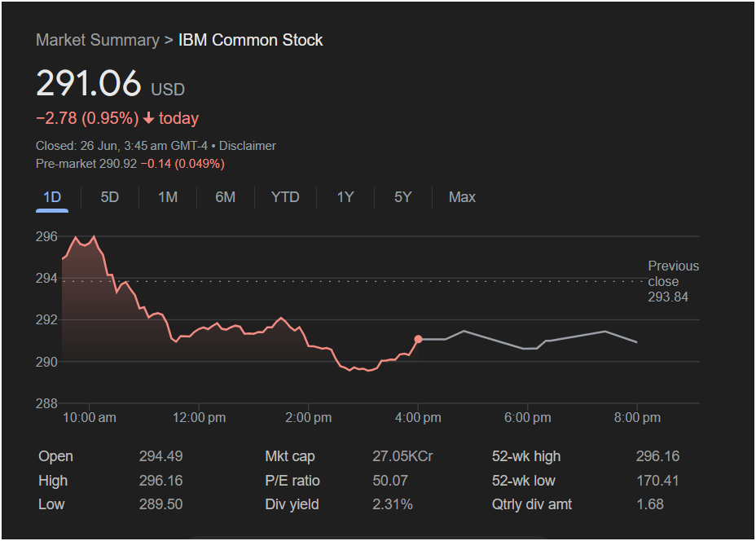Screen dimensions: 756x541
Task: Click the 8:00 pm axis label
Action: pyautogui.click(x=637, y=417)
